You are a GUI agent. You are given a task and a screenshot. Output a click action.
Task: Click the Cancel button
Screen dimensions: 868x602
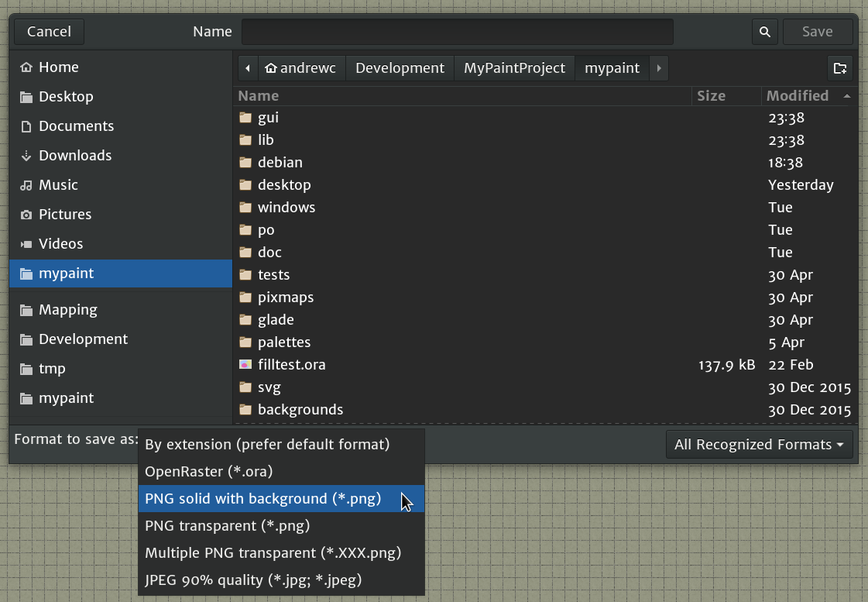(x=50, y=32)
